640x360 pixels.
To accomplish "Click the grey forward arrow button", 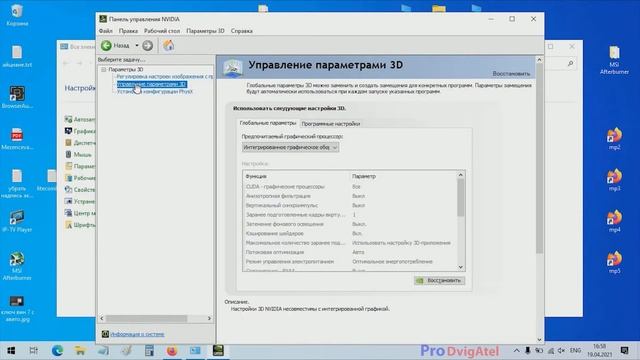I will click(148, 45).
